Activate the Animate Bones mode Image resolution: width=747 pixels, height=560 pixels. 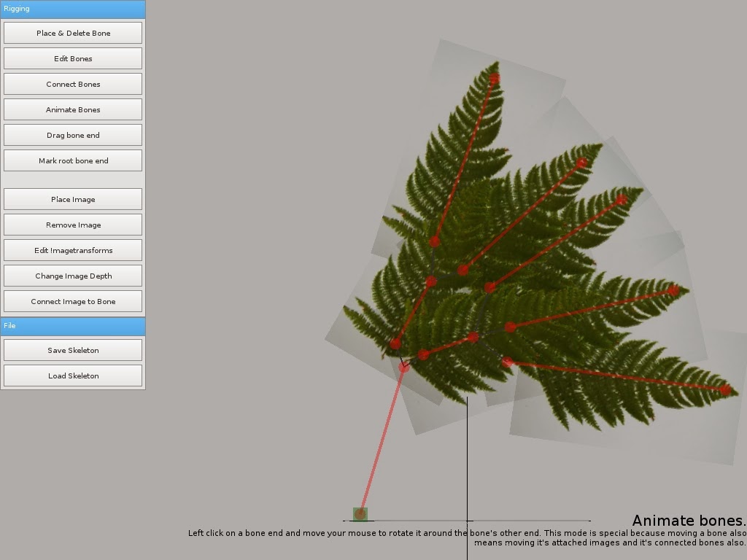click(73, 109)
